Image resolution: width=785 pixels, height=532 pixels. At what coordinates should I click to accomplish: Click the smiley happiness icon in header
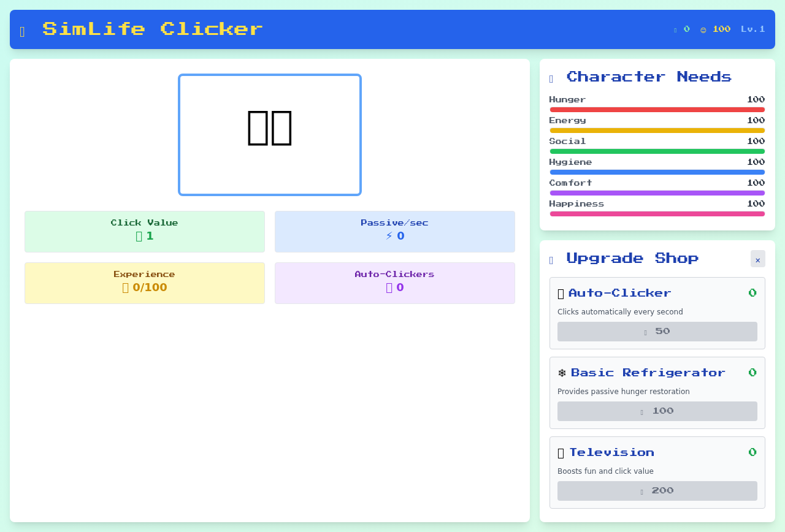(x=703, y=29)
